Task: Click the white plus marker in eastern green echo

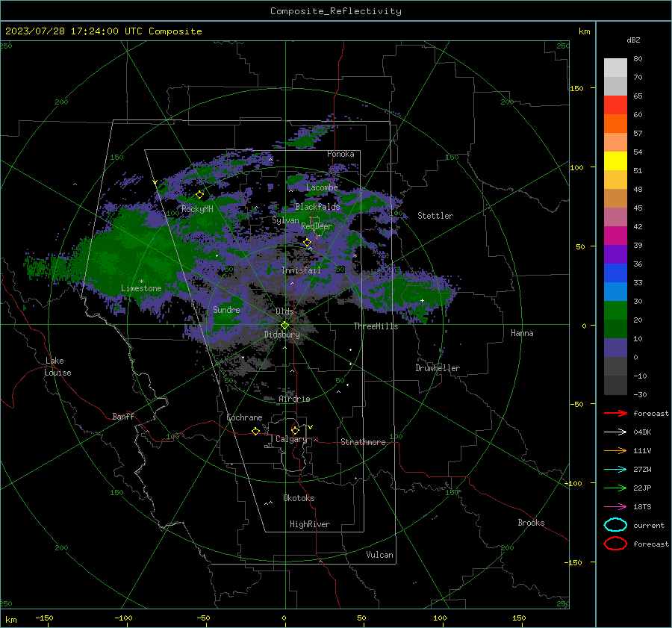Action: (x=422, y=300)
